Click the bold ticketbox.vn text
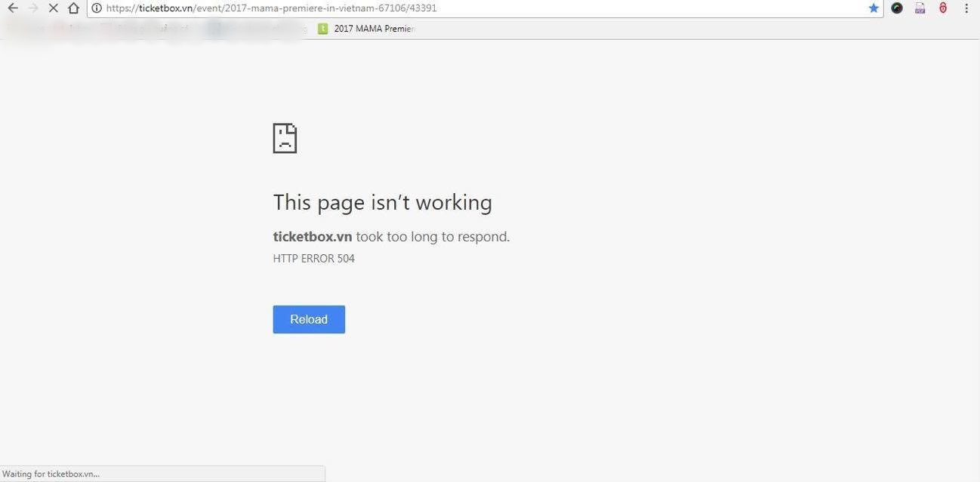This screenshot has width=980, height=482. tap(313, 236)
